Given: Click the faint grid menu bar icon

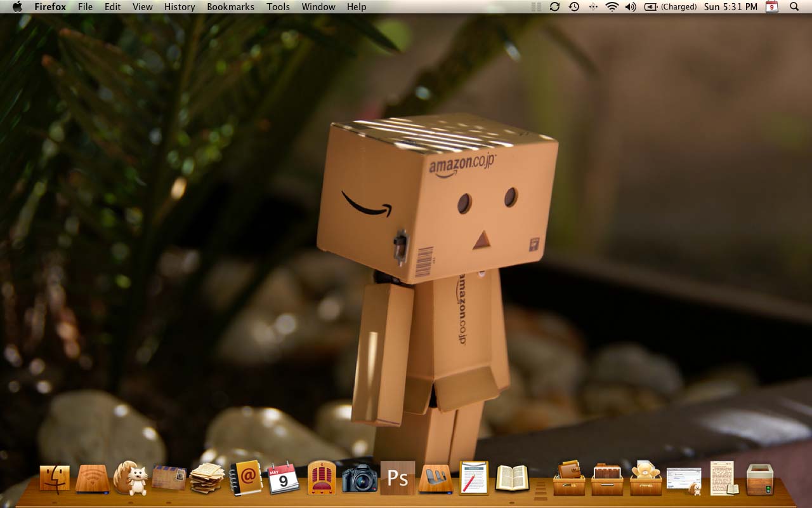Looking at the screenshot, I should 536,6.
